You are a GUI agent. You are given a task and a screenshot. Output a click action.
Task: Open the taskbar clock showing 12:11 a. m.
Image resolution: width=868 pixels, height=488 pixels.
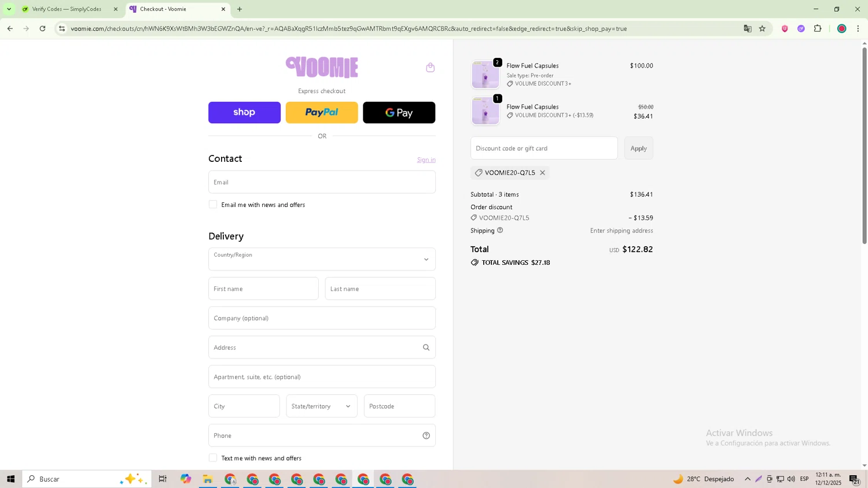click(828, 479)
